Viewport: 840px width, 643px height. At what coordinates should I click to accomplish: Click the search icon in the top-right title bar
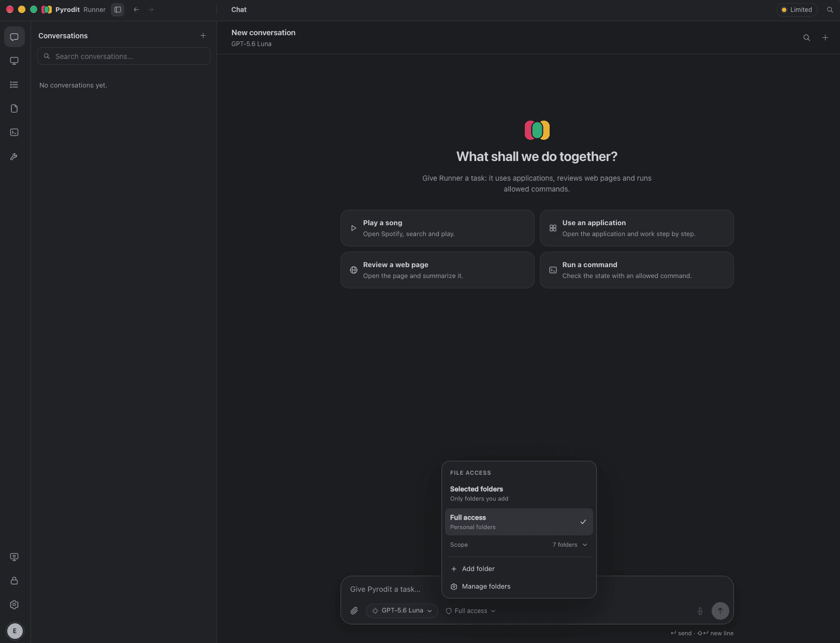[x=830, y=9]
